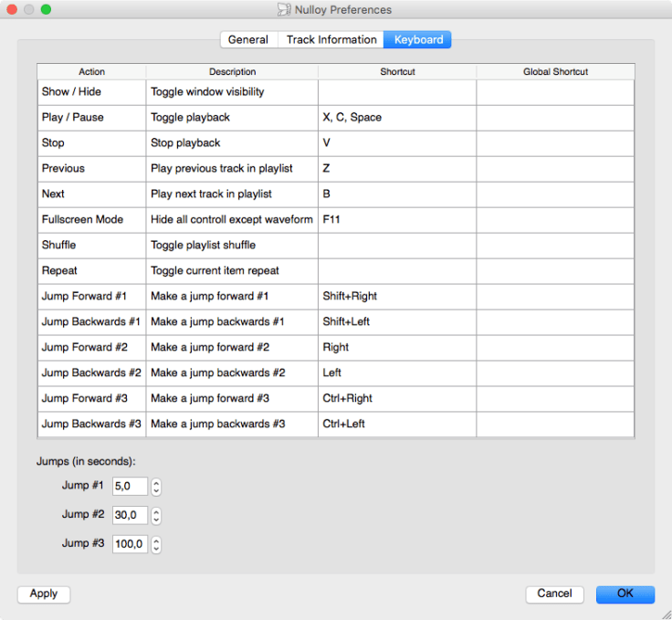
Task: Select the Play / Pause shortcut cell
Action: [x=396, y=118]
